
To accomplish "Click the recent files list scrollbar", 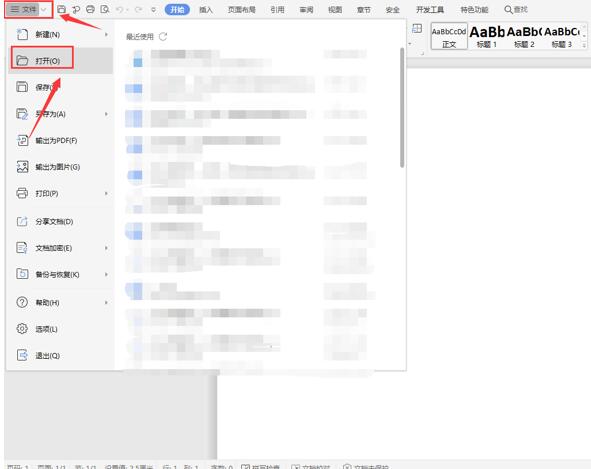I will 402,107.
